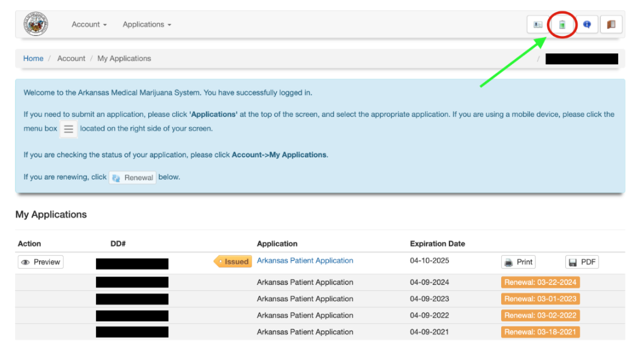Click My Applications breadcrumb item
This screenshot has height=354, width=644.
(124, 58)
